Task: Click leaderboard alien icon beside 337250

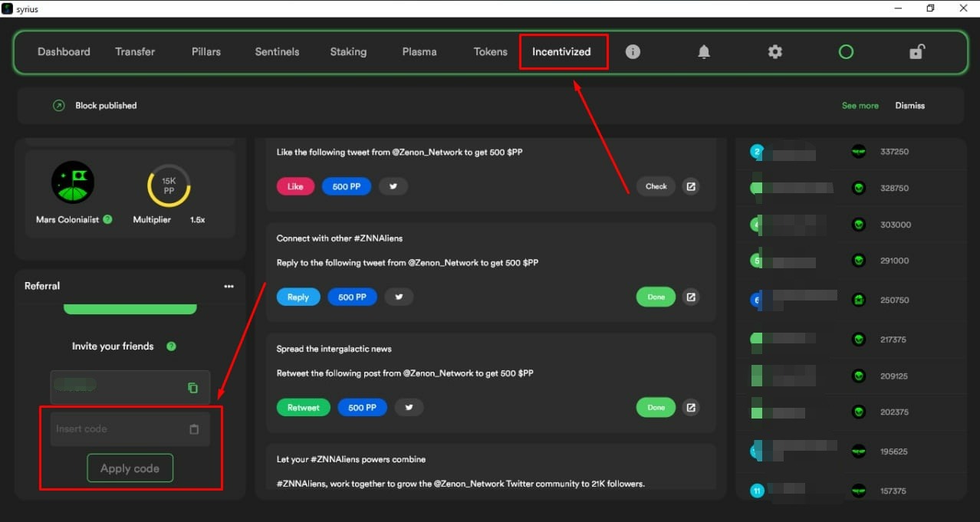Action: pyautogui.click(x=859, y=152)
